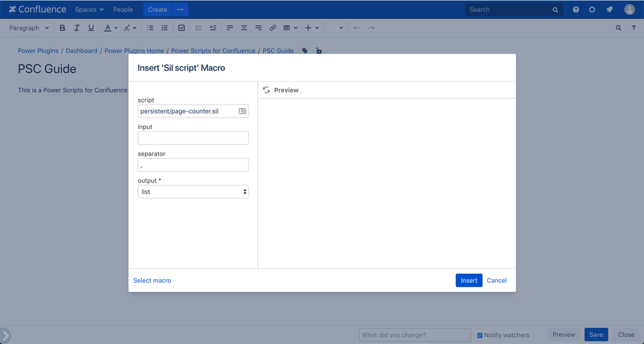Open the Spaces menu

89,10
